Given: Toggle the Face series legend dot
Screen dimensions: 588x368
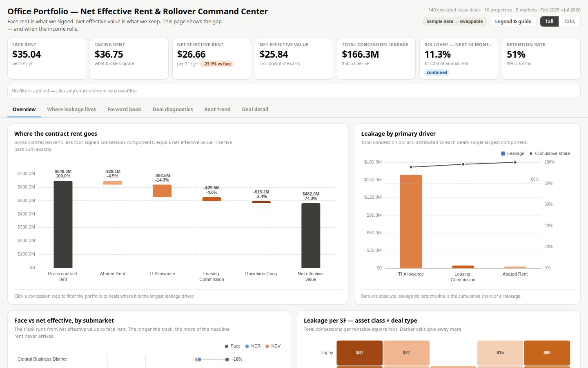Looking at the screenshot, I should [x=226, y=346].
